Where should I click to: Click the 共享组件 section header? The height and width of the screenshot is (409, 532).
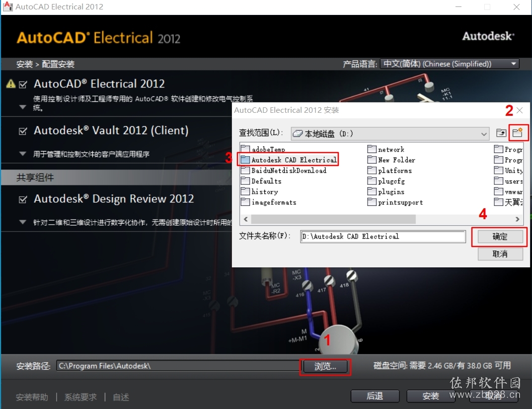[x=116, y=177]
